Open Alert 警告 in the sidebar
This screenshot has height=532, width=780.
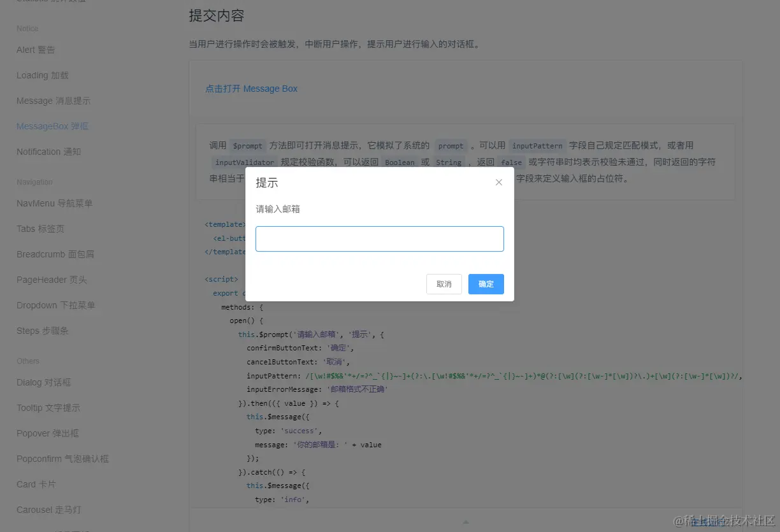pyautogui.click(x=36, y=50)
